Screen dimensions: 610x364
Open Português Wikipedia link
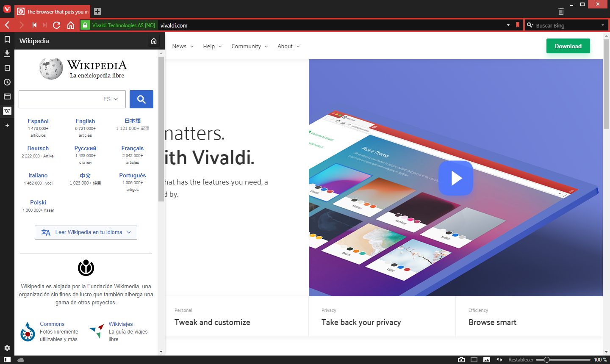(133, 175)
